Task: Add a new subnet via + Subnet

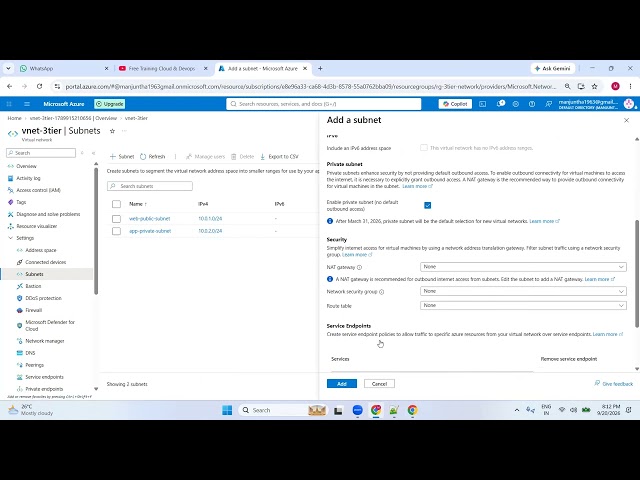Action: tap(122, 156)
